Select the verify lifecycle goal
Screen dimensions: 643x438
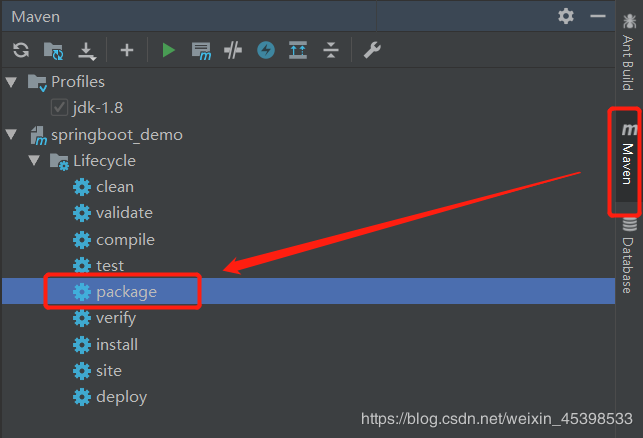[x=105, y=318]
